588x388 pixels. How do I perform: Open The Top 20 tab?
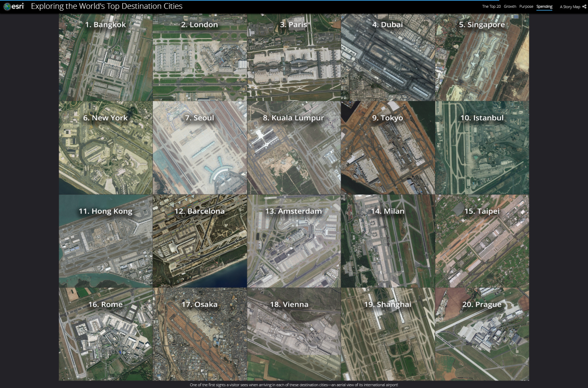click(491, 6)
